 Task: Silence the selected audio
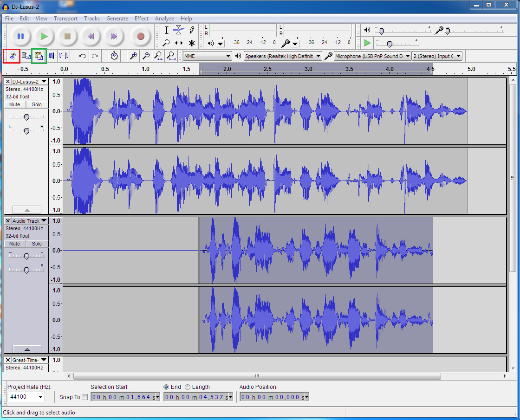[x=65, y=56]
